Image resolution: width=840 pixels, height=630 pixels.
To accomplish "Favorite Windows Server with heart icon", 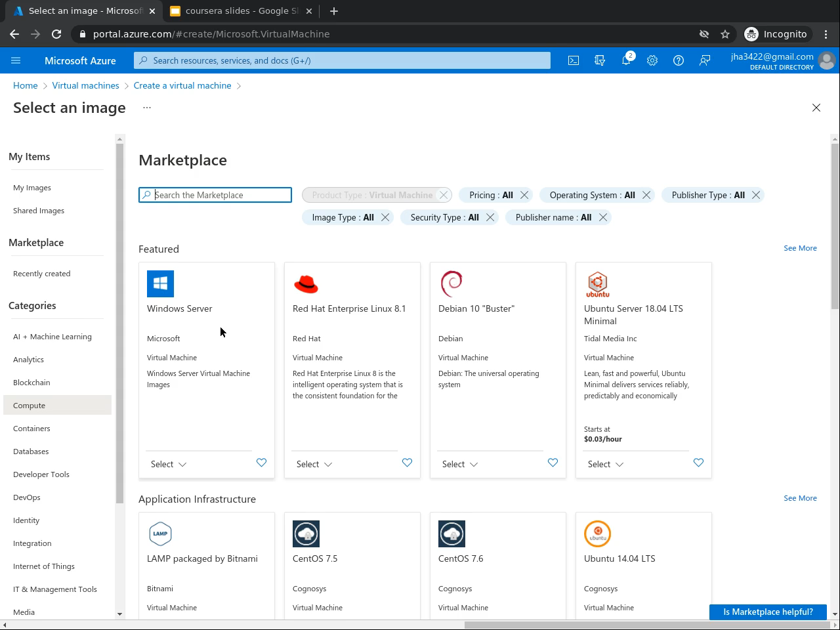I will tap(261, 463).
